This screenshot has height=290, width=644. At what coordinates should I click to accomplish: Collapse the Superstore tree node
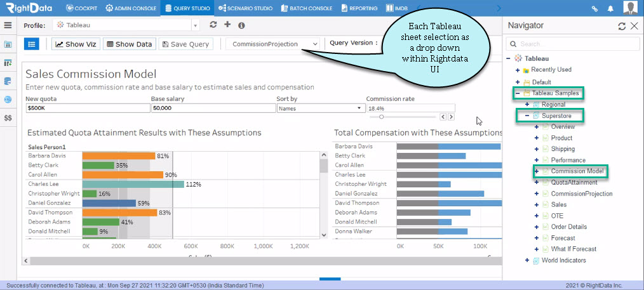tap(527, 116)
